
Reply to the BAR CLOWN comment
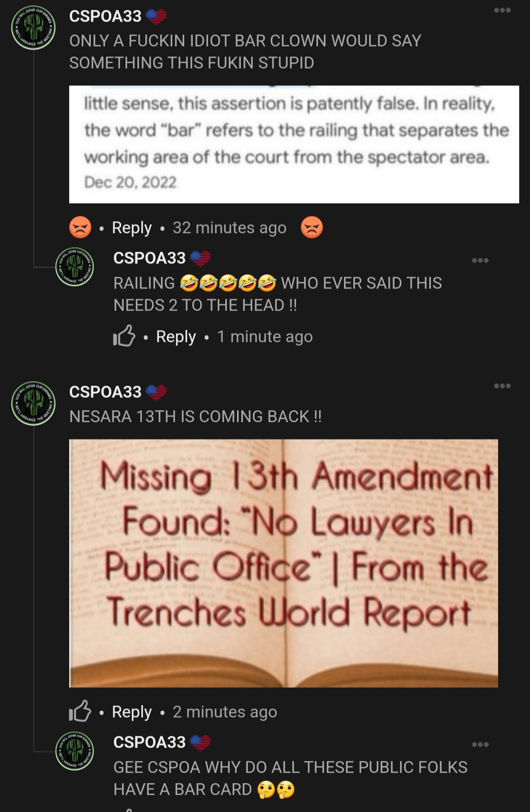(x=132, y=228)
